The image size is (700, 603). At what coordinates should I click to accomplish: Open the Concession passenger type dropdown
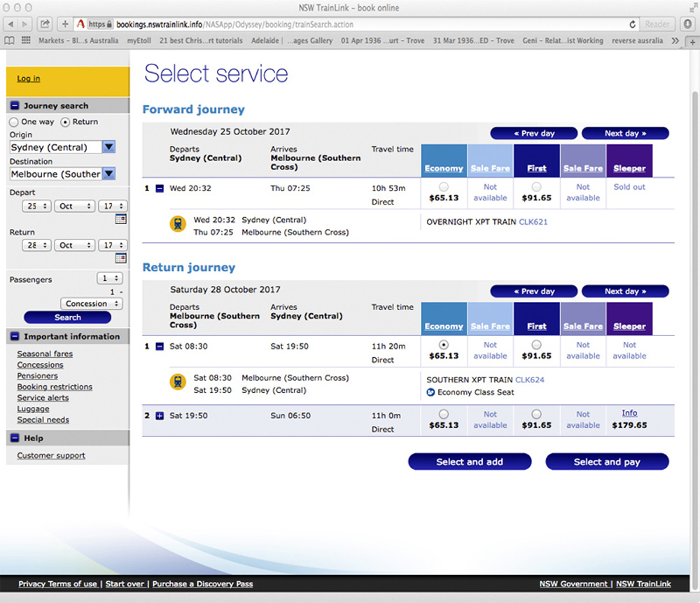[x=91, y=304]
